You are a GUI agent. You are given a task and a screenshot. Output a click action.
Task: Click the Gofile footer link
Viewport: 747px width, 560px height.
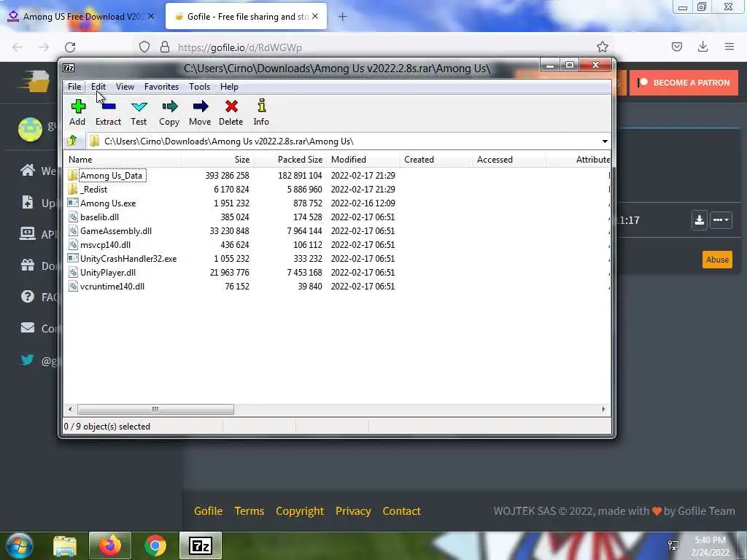[208, 511]
